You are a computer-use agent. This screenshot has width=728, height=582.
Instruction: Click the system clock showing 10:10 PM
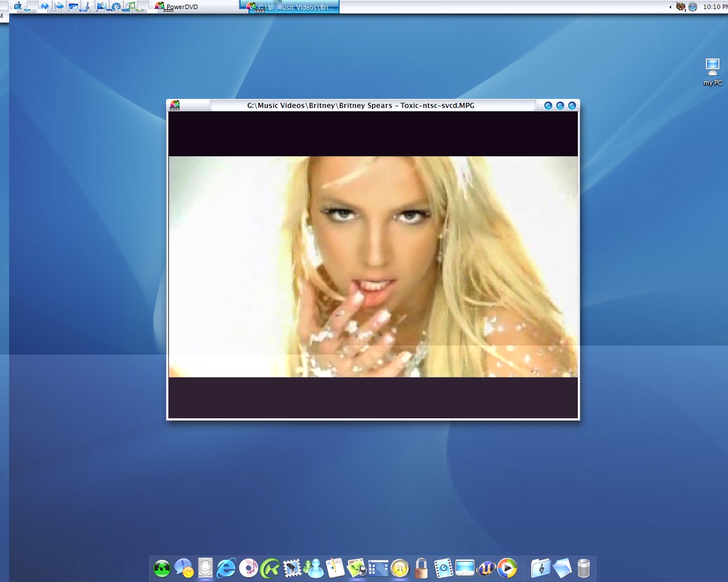point(715,7)
